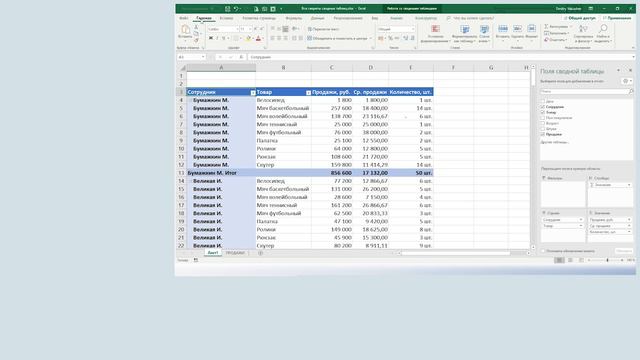
Task: Toggle bold formatting (Ж)
Action: coord(211,38)
